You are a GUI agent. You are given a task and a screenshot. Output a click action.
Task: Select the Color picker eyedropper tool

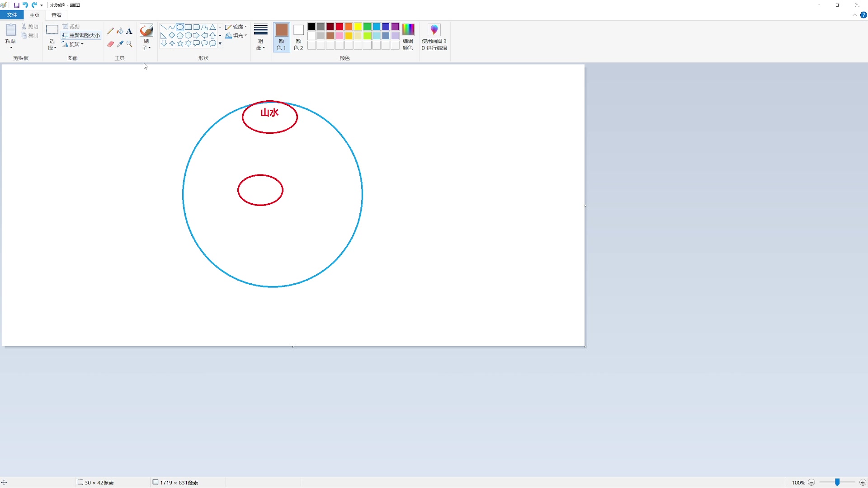[x=120, y=44]
